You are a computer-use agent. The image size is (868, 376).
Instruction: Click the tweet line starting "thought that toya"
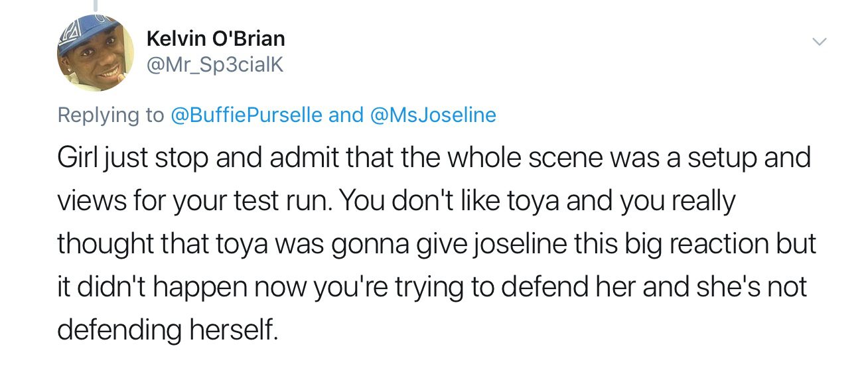(436, 244)
